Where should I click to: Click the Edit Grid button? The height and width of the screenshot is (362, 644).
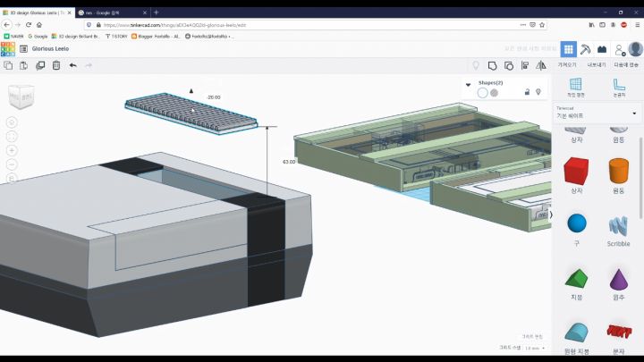coord(532,337)
